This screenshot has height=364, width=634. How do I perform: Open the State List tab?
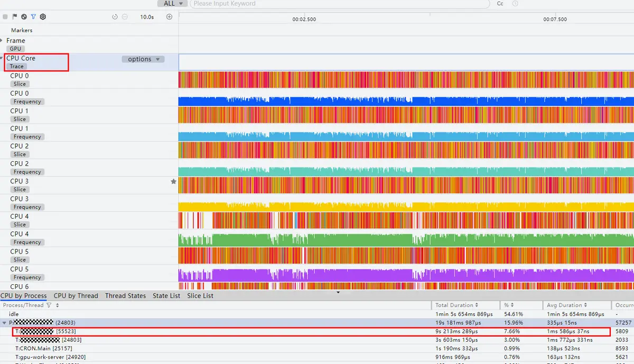point(166,296)
